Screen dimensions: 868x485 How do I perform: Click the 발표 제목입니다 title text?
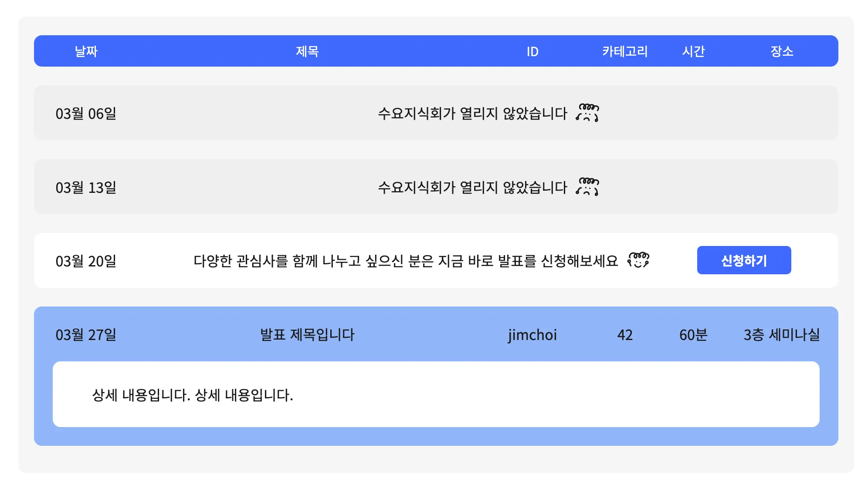click(307, 335)
